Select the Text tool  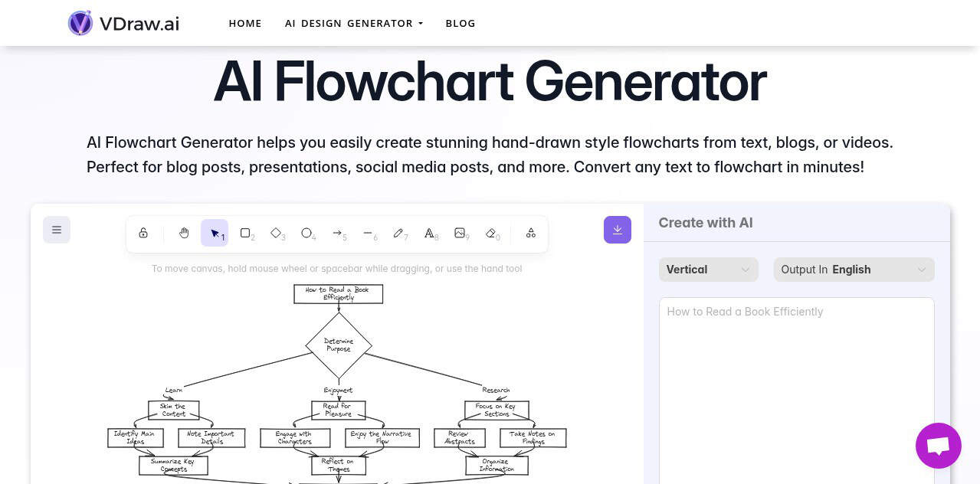pos(429,233)
